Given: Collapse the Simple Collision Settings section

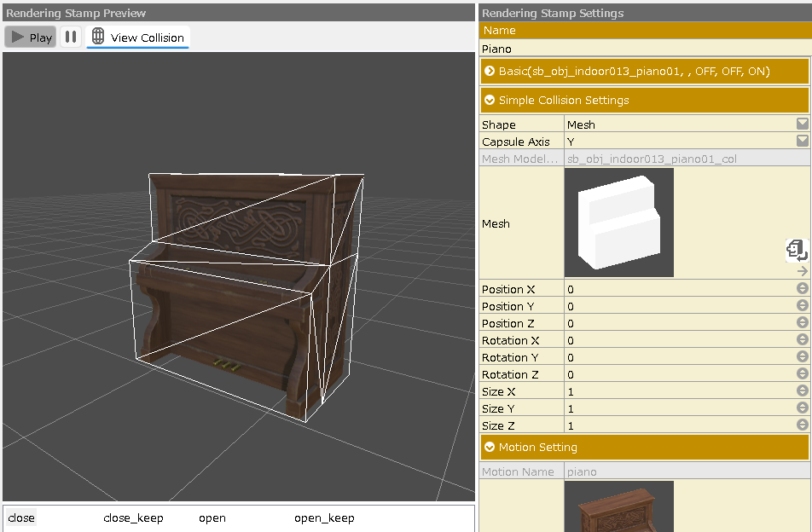Looking at the screenshot, I should coord(490,101).
